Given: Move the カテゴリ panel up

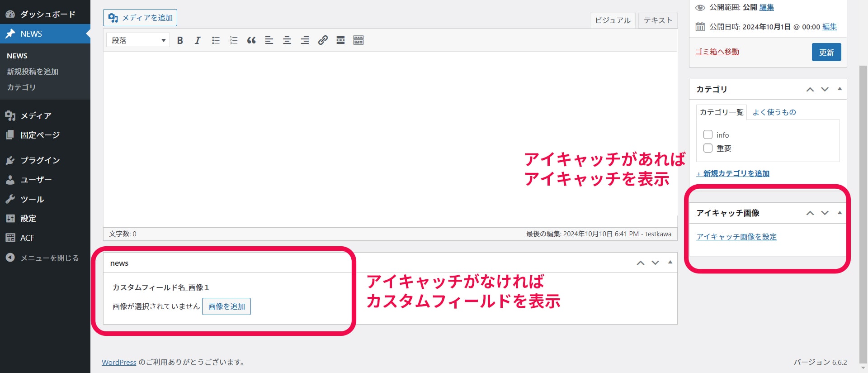Looking at the screenshot, I should point(810,89).
